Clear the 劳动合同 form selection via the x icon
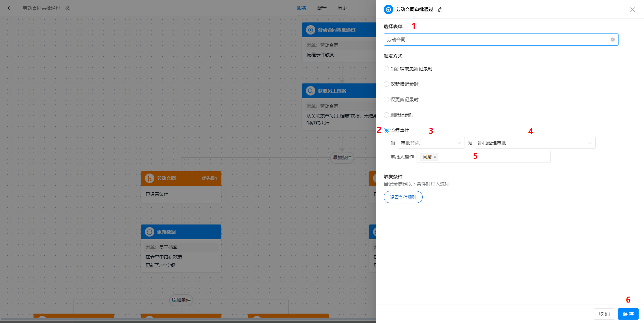 (x=612, y=39)
